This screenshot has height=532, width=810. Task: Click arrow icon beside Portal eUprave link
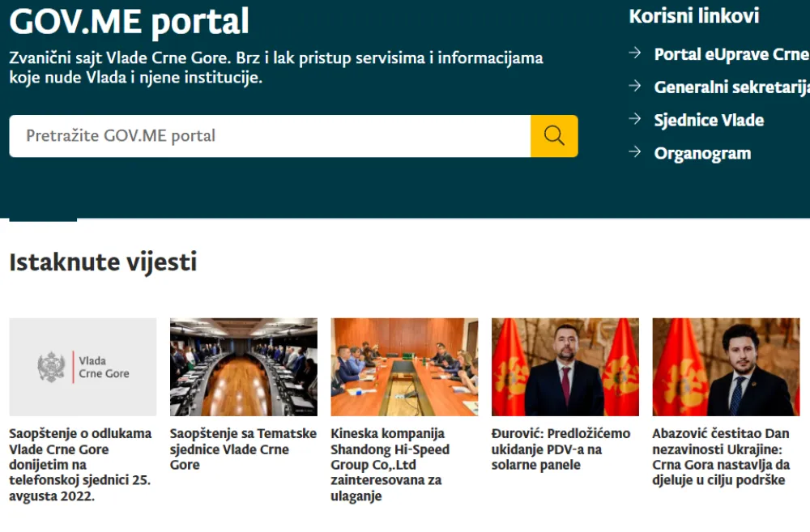pyautogui.click(x=635, y=53)
